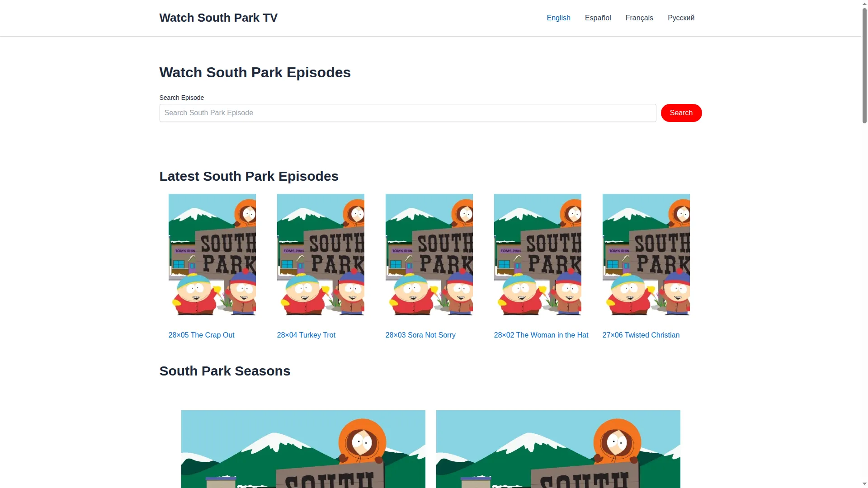Switch language to English
This screenshot has height=488, width=868.
point(558,18)
